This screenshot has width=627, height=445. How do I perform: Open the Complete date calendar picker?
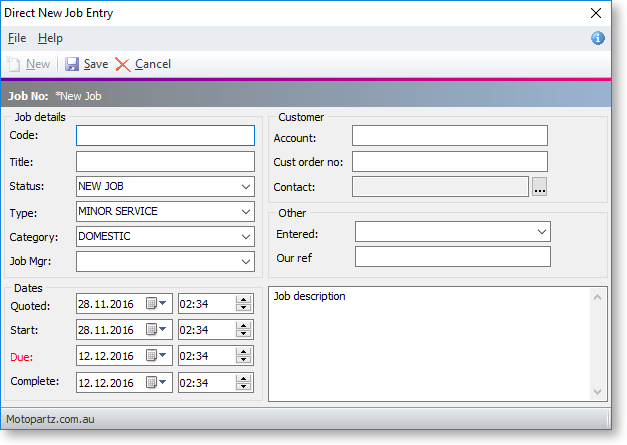click(156, 382)
